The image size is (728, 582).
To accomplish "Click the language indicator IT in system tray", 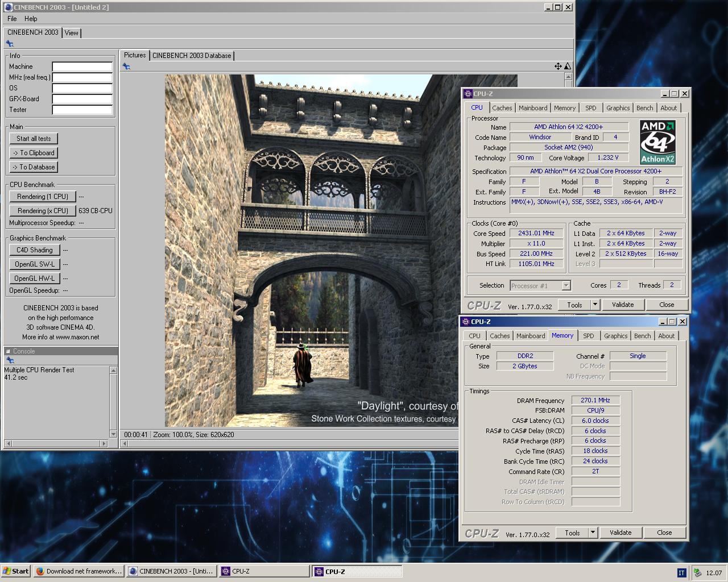I will pyautogui.click(x=681, y=572).
